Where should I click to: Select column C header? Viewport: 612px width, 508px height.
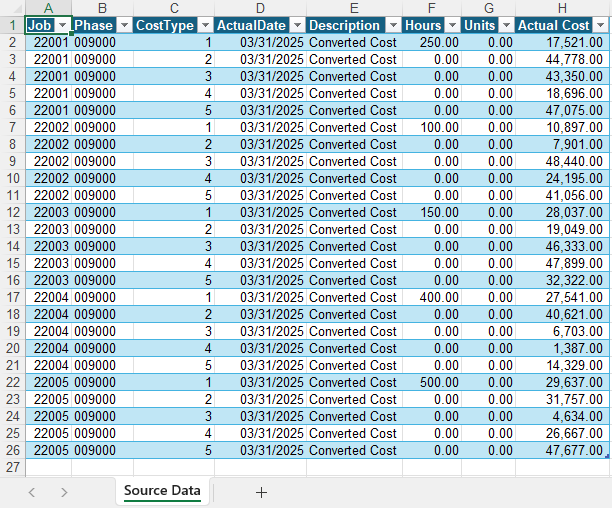[x=174, y=8]
